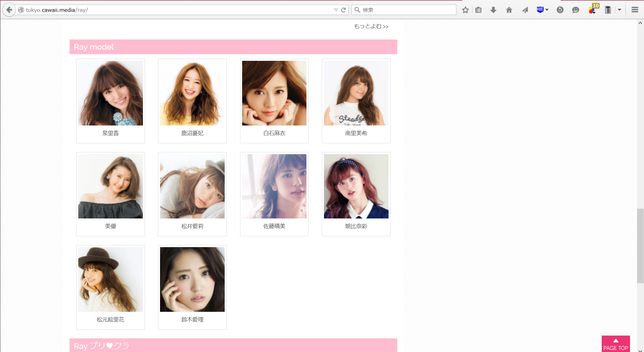The image size is (644, 352).
Task: Click the circular history arrow icon
Action: click(x=560, y=10)
